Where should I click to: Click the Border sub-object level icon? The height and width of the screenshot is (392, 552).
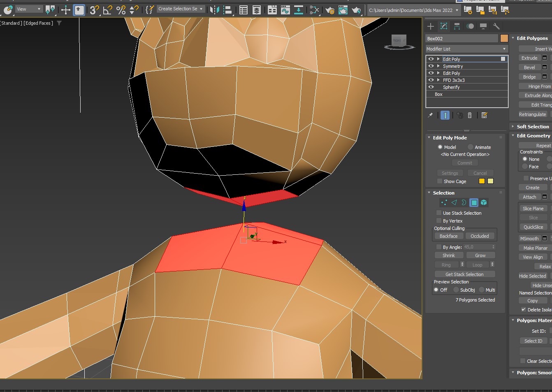[464, 202]
